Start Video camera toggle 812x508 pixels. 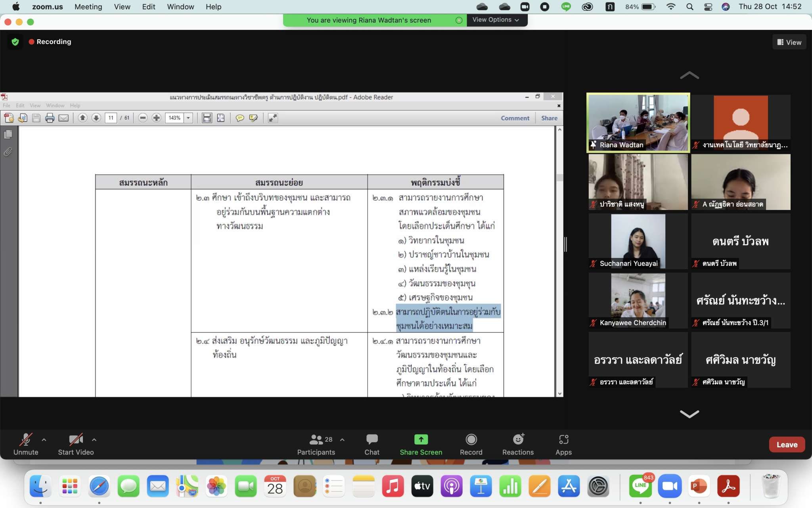76,444
